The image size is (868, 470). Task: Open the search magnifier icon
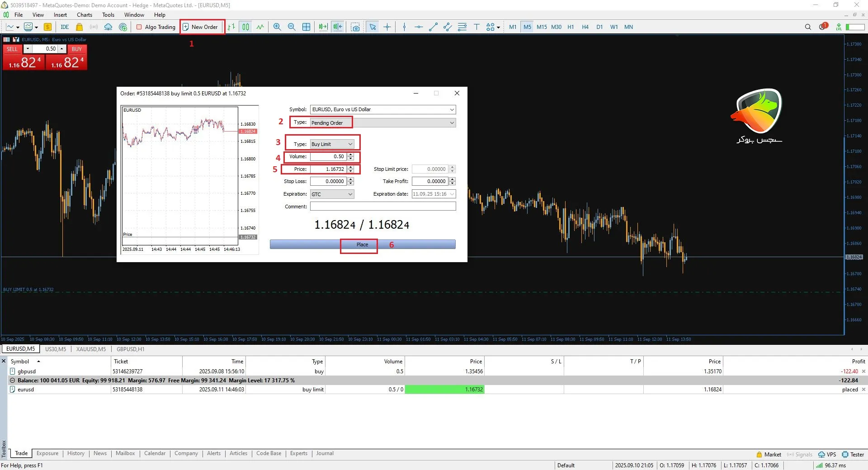coord(808,27)
